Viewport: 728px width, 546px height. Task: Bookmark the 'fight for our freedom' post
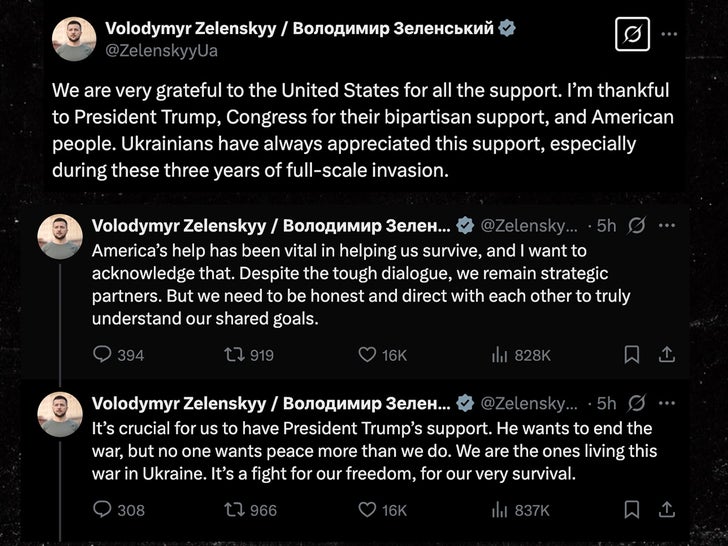coord(632,510)
